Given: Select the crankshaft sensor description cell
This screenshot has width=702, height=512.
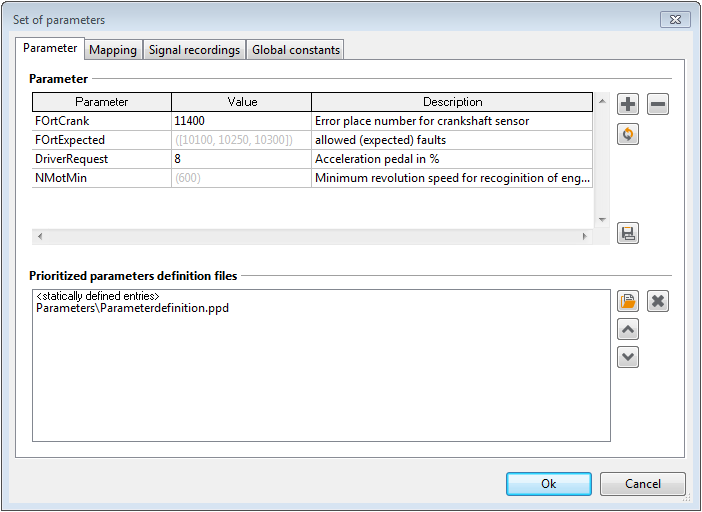Looking at the screenshot, I should coord(452,121).
